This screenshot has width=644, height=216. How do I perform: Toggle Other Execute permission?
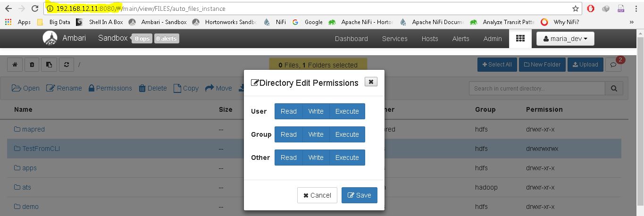click(347, 158)
